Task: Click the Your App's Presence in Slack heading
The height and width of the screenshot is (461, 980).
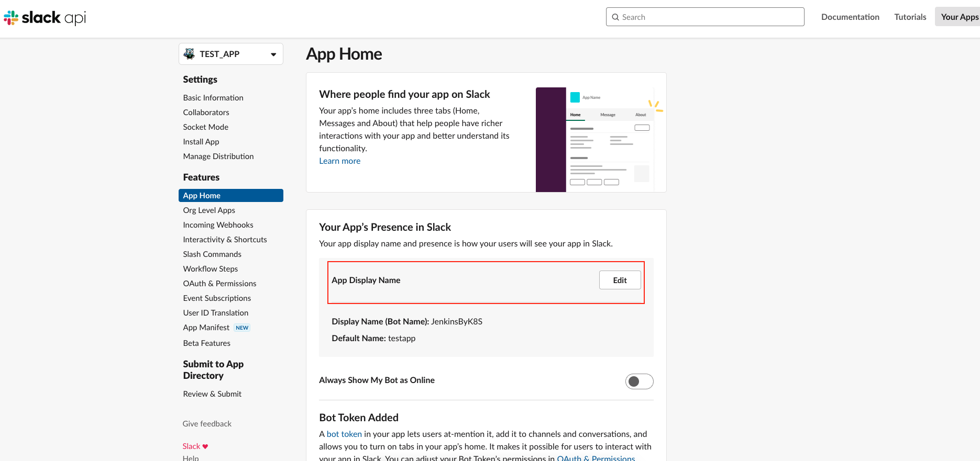Action: point(385,227)
